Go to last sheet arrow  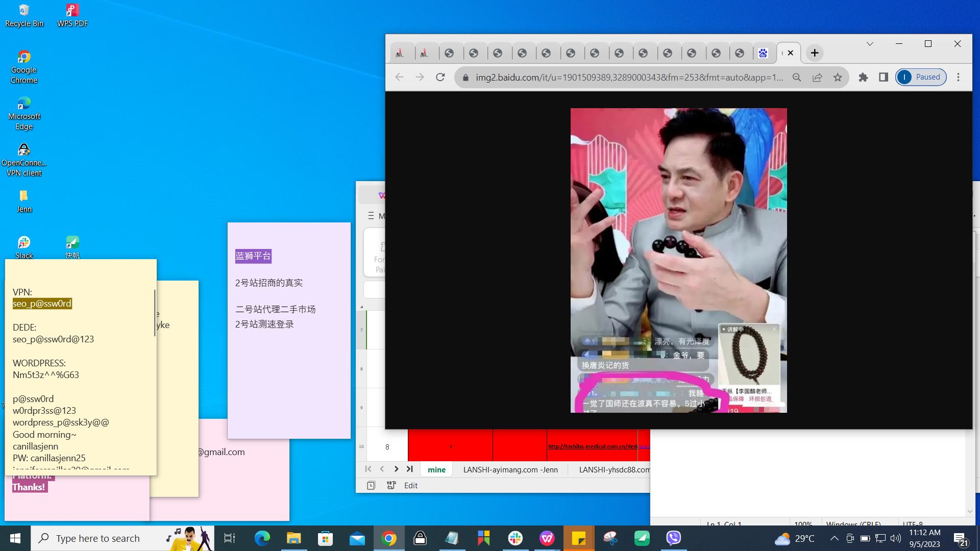(410, 469)
